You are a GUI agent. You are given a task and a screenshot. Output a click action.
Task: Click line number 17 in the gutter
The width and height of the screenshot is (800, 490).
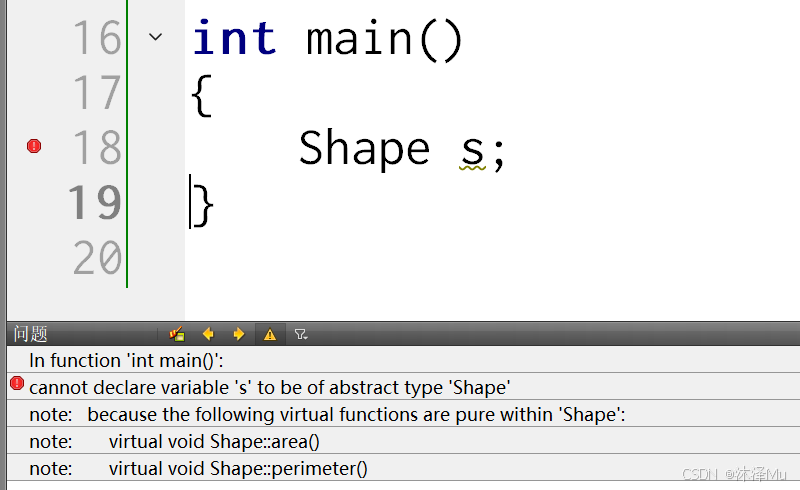(97, 92)
